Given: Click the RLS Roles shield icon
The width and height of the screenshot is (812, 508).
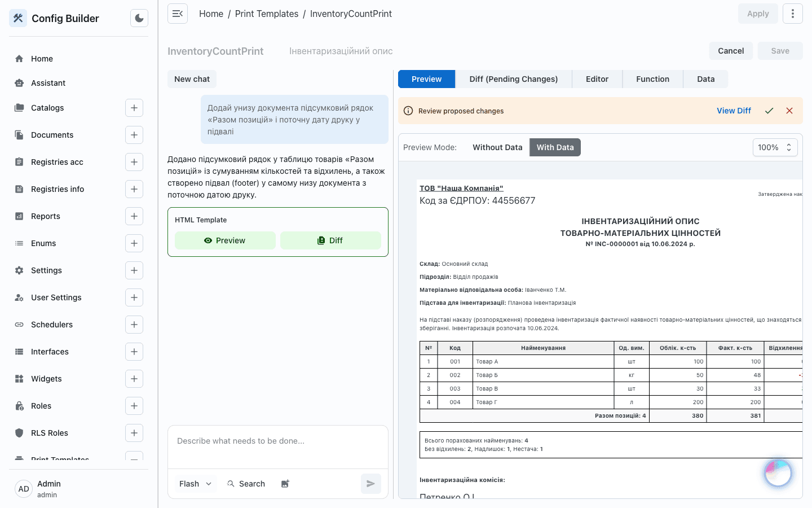Looking at the screenshot, I should (x=19, y=433).
